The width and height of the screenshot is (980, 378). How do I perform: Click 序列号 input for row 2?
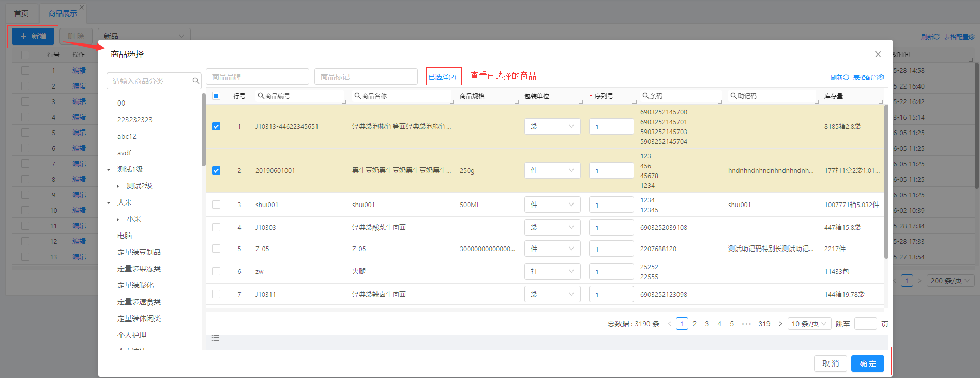611,170
